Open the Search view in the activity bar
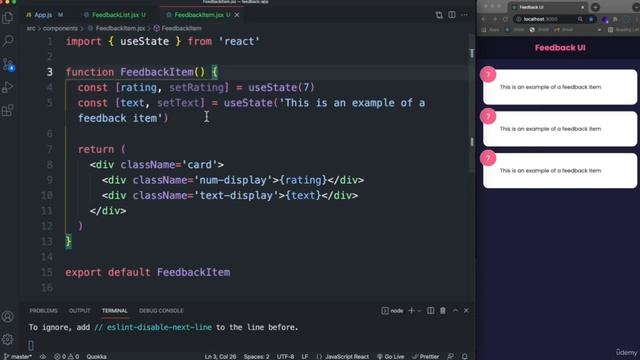 pos(8,40)
